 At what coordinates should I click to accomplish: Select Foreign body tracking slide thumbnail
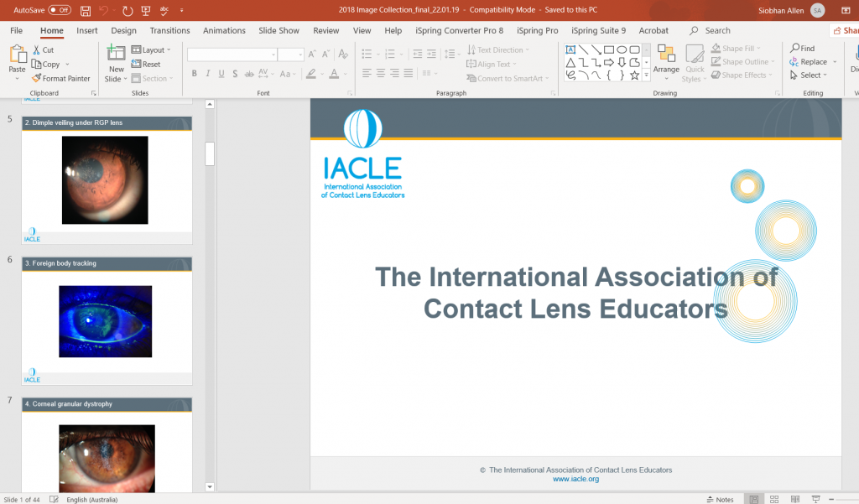[x=107, y=320]
